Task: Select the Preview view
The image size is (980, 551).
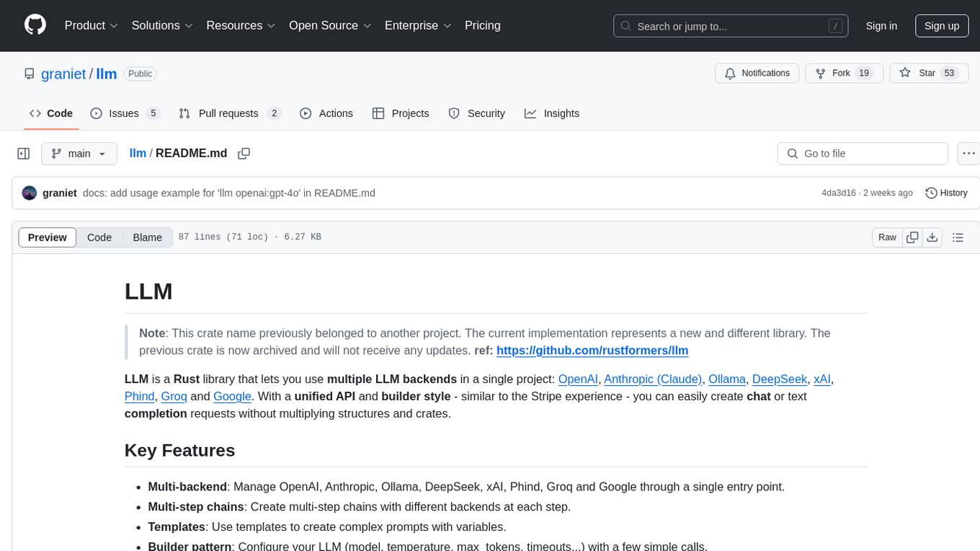Action: [x=48, y=237]
